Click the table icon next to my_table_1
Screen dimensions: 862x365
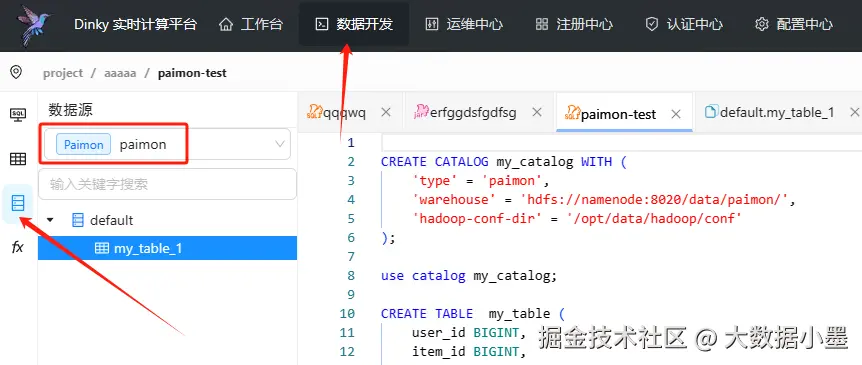point(102,248)
